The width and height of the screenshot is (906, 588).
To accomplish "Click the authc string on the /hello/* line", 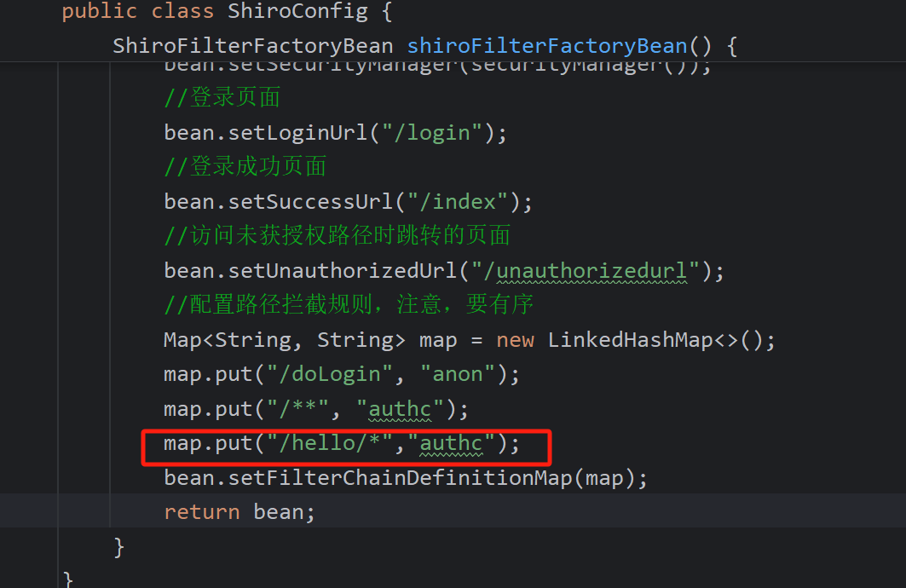I will (x=451, y=443).
